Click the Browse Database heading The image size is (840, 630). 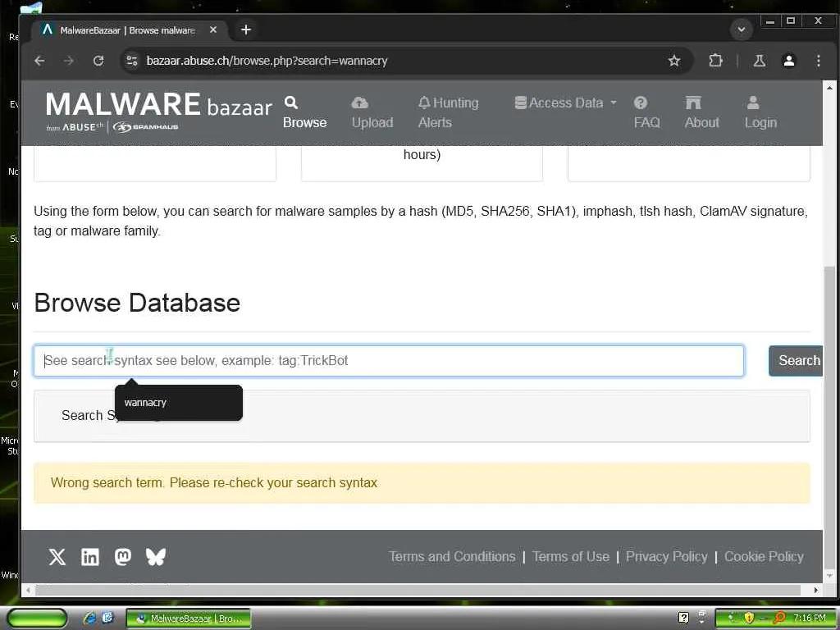(137, 303)
